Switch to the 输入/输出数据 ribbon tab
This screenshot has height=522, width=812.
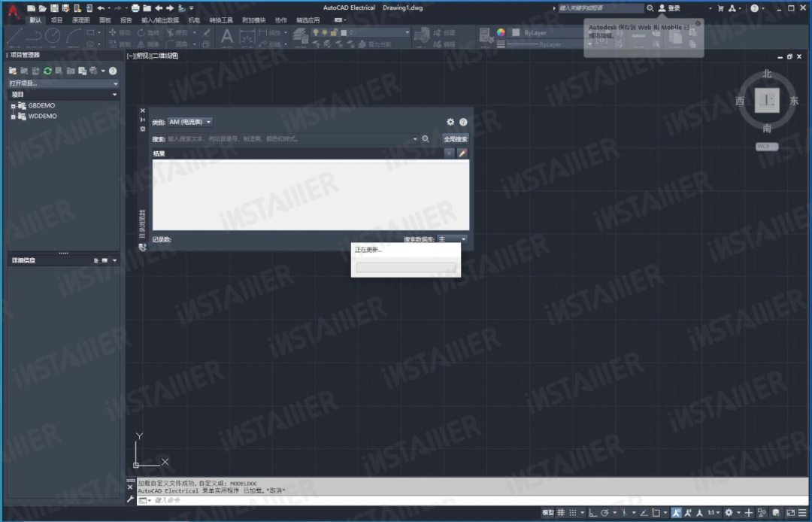[161, 20]
